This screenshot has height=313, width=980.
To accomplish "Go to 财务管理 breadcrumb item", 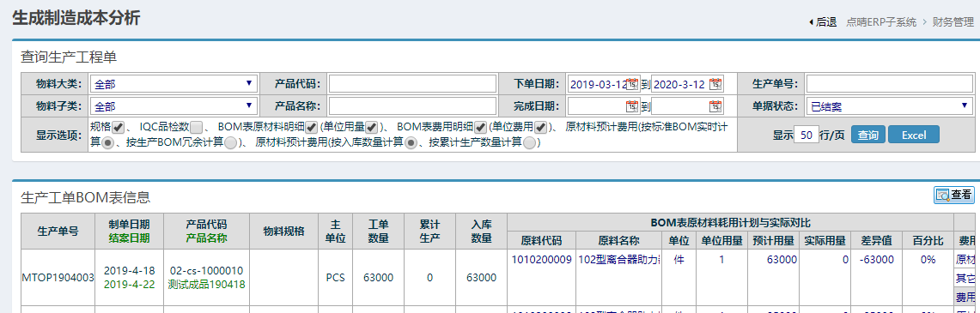I will tap(953, 22).
